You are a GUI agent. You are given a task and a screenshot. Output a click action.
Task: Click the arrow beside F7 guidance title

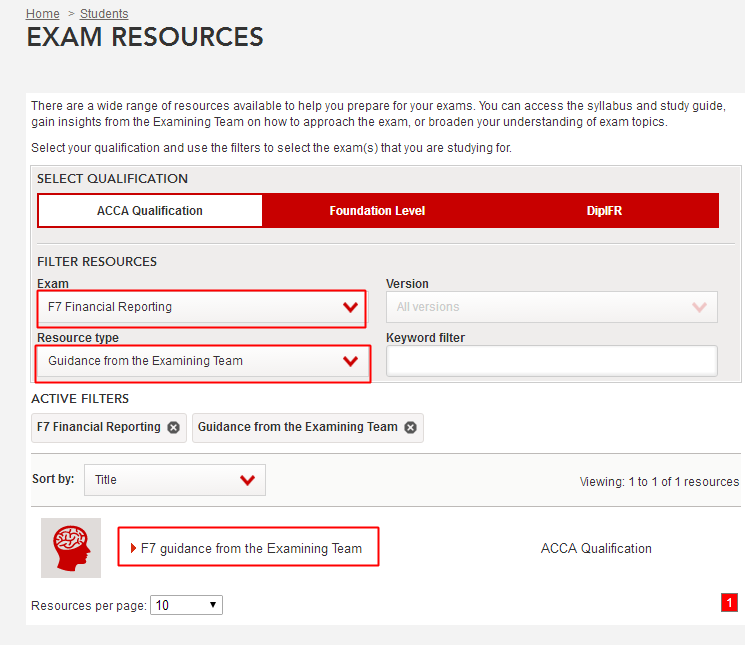coord(134,548)
